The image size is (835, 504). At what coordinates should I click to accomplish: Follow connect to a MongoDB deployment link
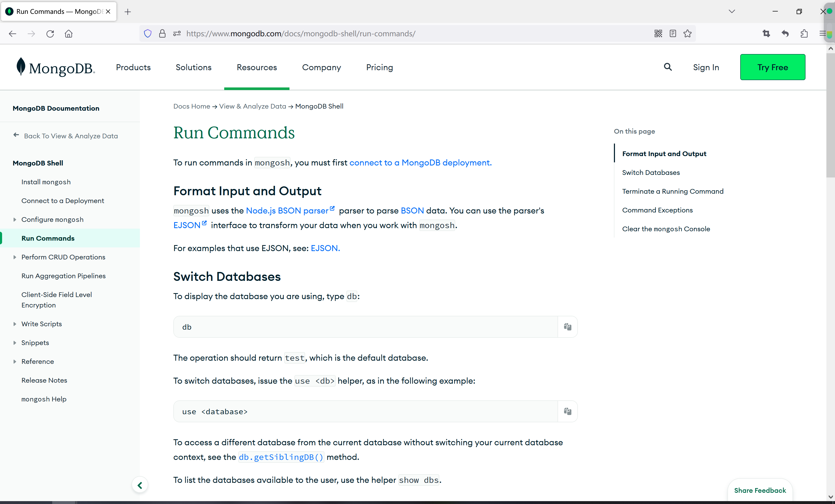(x=420, y=163)
